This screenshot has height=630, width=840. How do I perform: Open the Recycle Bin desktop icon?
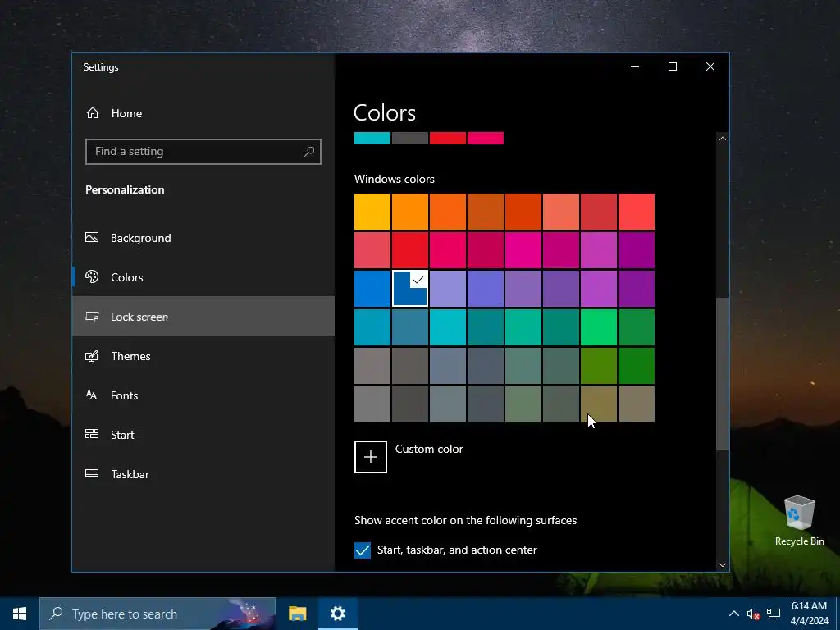tap(799, 520)
